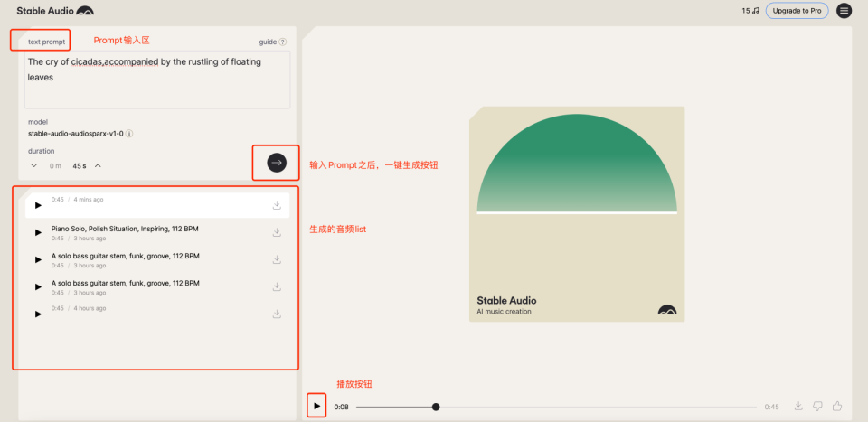Image resolution: width=868 pixels, height=422 pixels.
Task: Click the text prompt label
Action: tap(46, 42)
